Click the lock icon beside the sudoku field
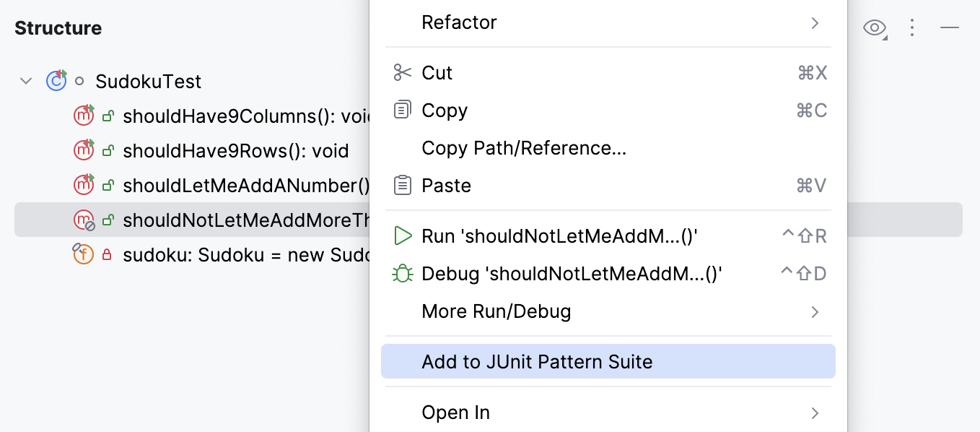 105,254
